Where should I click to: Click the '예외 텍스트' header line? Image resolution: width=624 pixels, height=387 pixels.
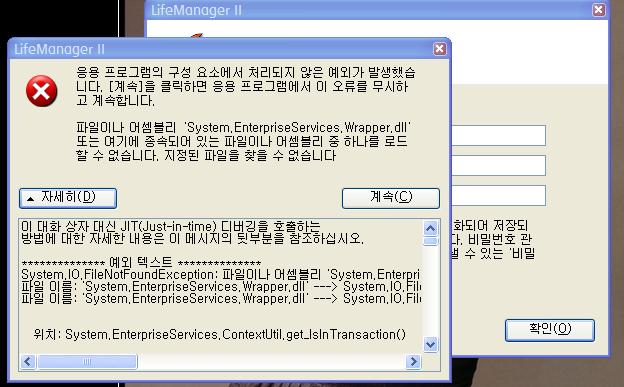tap(141, 263)
